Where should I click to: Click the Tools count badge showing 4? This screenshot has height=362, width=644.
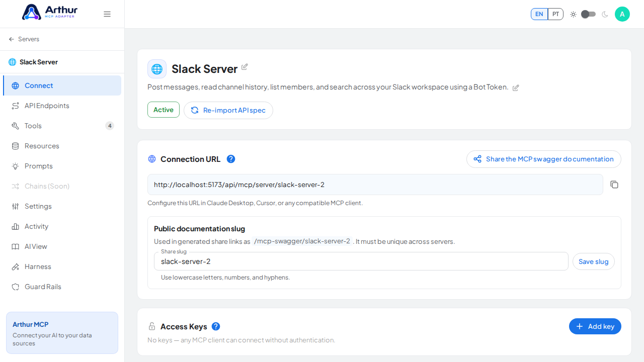[110, 126]
